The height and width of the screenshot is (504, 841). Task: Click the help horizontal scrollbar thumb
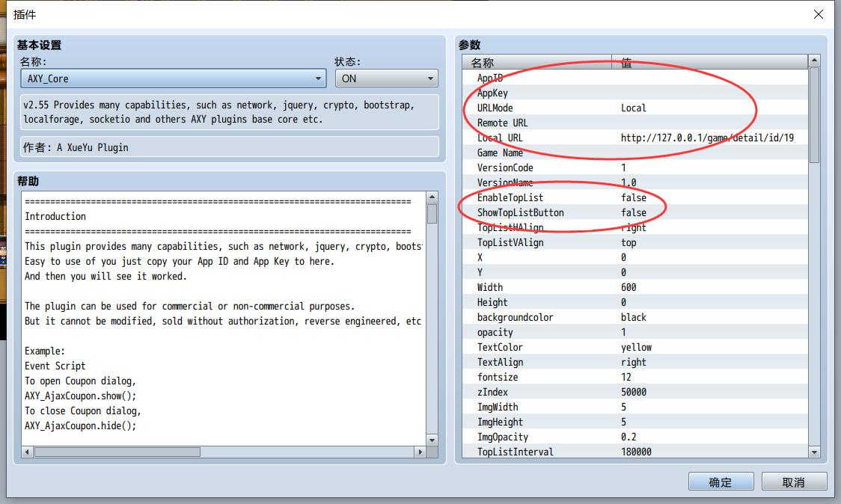[117, 452]
